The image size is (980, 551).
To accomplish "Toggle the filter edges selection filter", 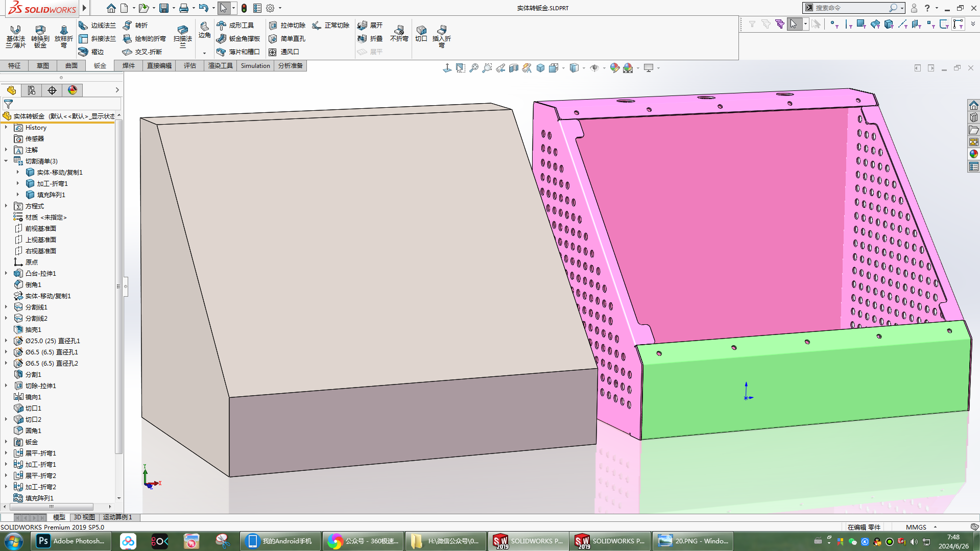I will pos(848,24).
